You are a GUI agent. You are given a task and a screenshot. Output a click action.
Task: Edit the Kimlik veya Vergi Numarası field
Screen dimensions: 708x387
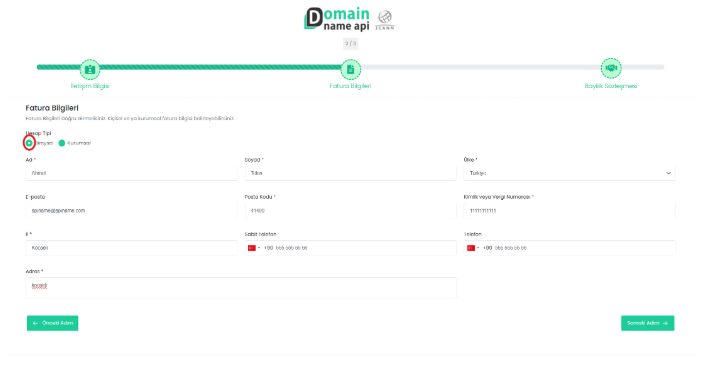pyautogui.click(x=569, y=210)
